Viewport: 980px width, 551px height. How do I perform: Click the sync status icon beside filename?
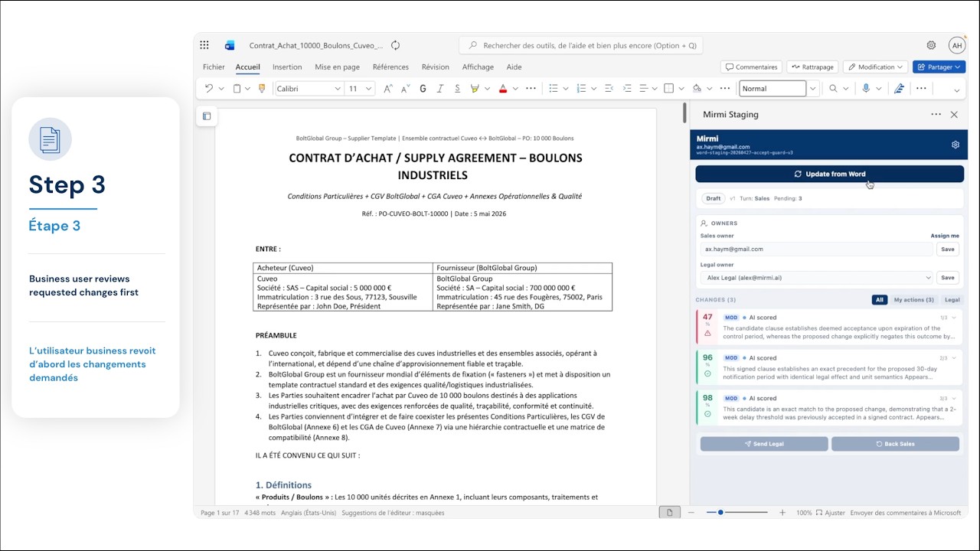click(395, 45)
